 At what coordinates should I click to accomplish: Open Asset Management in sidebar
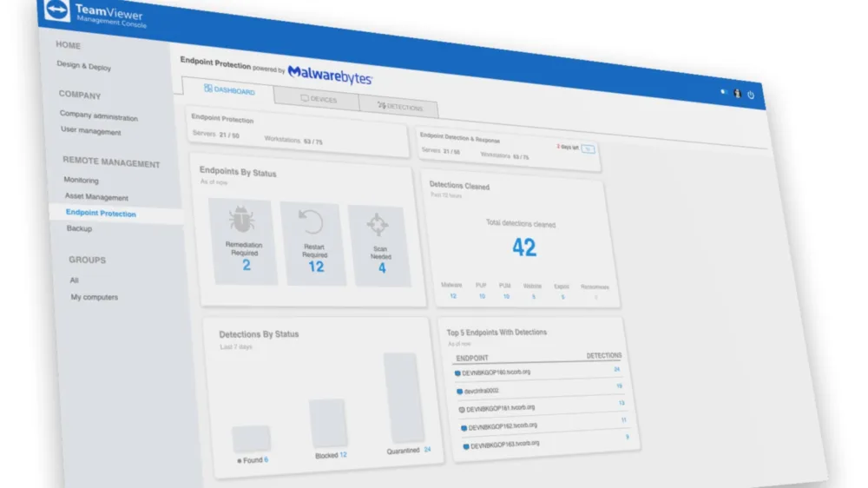point(96,196)
